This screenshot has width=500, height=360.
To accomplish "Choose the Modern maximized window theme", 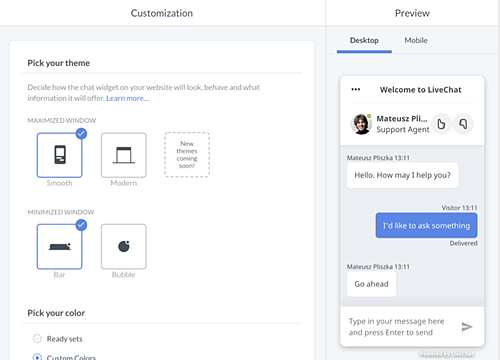I will [x=124, y=155].
